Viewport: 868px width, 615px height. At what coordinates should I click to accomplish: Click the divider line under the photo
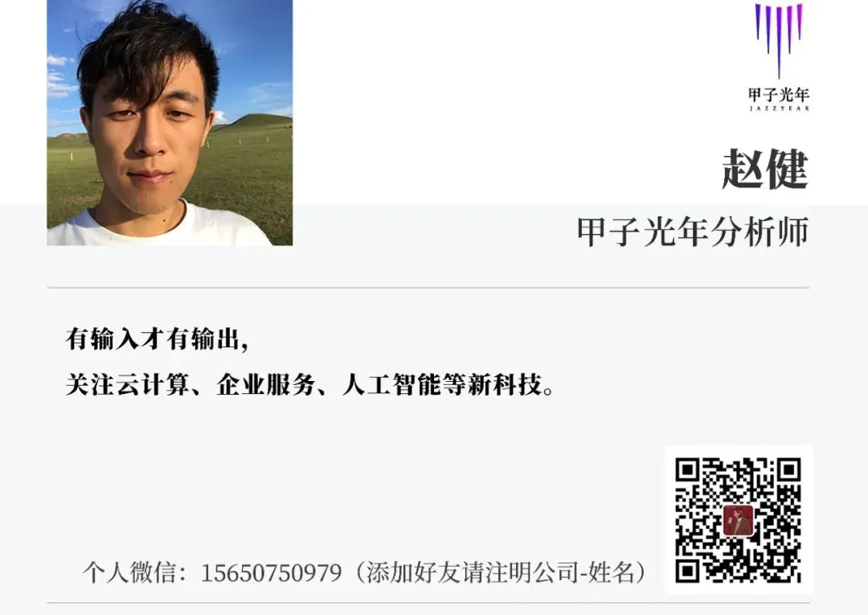click(428, 288)
